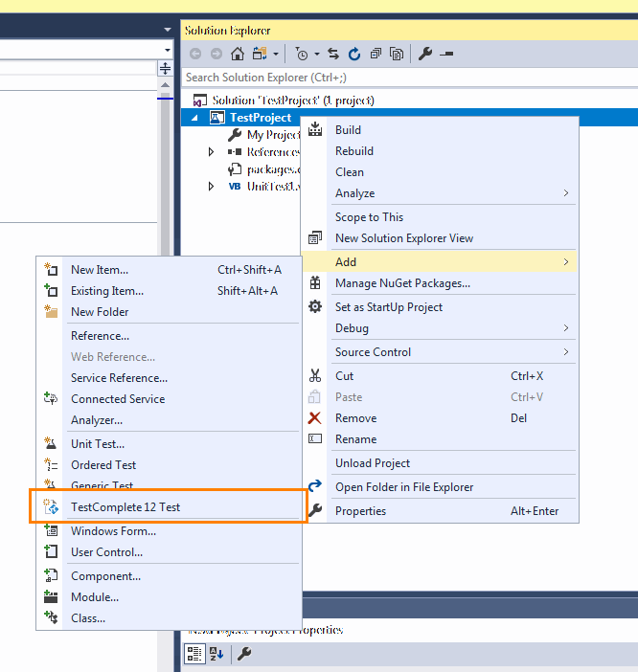Screen dimensions: 638x672
Task: Click the Show All Files icon
Action: pos(397,54)
